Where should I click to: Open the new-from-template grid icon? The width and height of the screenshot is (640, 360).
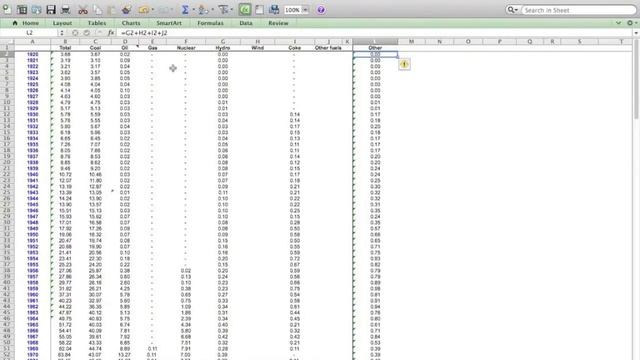[x=22, y=9]
